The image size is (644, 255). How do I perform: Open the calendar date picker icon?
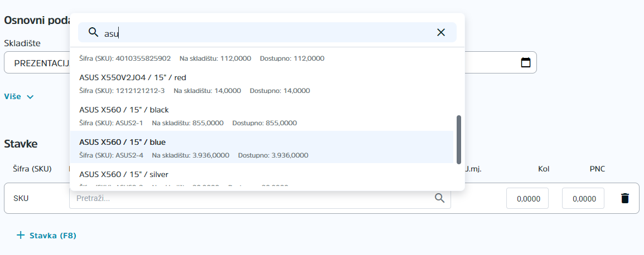525,62
